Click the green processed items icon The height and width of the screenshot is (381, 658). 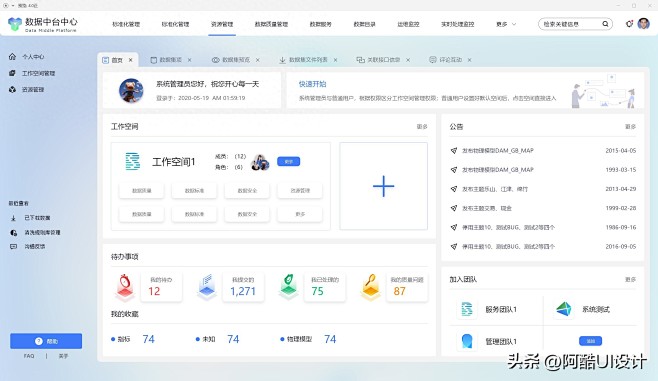pos(289,286)
